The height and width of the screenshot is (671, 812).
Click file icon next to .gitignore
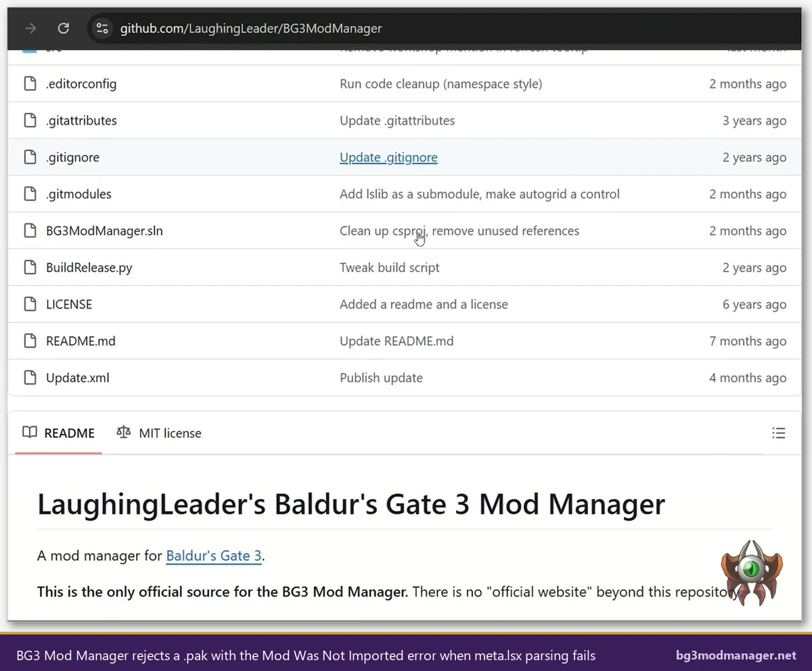[x=30, y=157]
